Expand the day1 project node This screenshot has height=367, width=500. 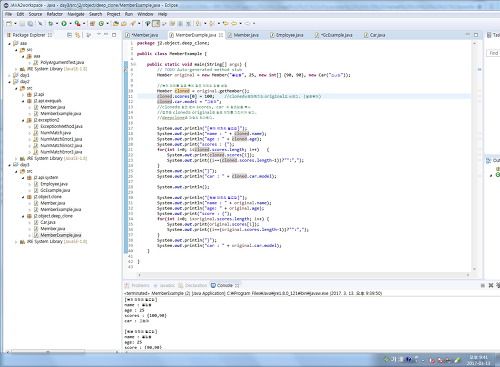[x=10, y=75]
